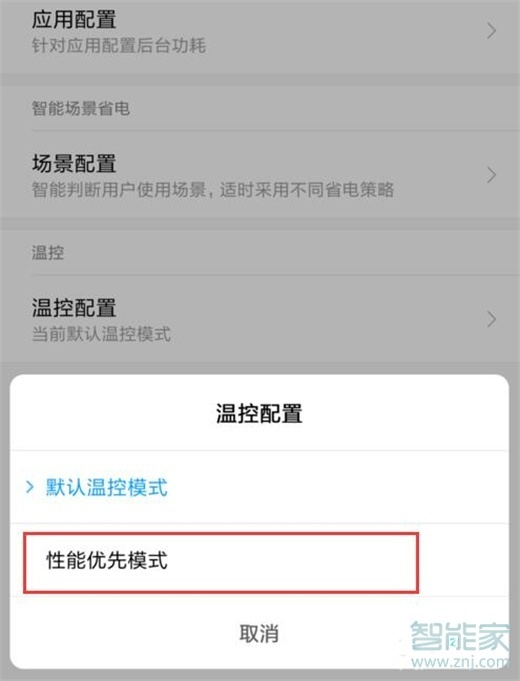Open 场景配置 settings row
Image resolution: width=520 pixels, height=681 pixels.
point(260,175)
